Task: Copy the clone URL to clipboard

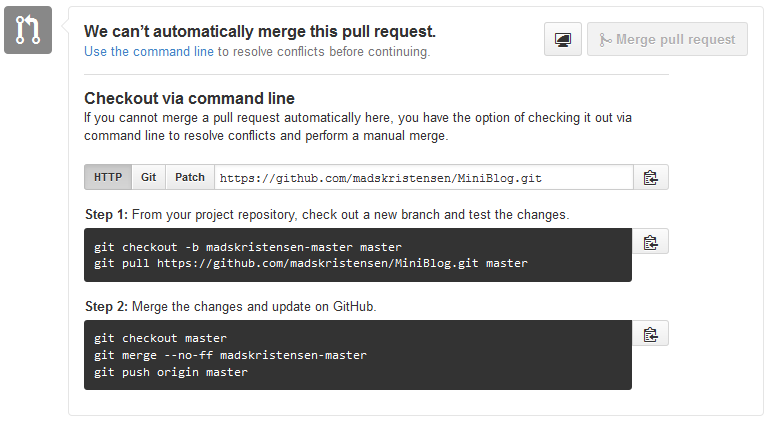Action: [x=651, y=178]
